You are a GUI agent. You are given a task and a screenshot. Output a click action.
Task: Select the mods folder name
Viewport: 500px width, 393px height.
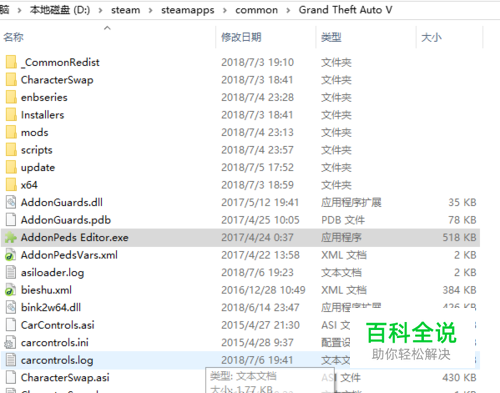34,132
